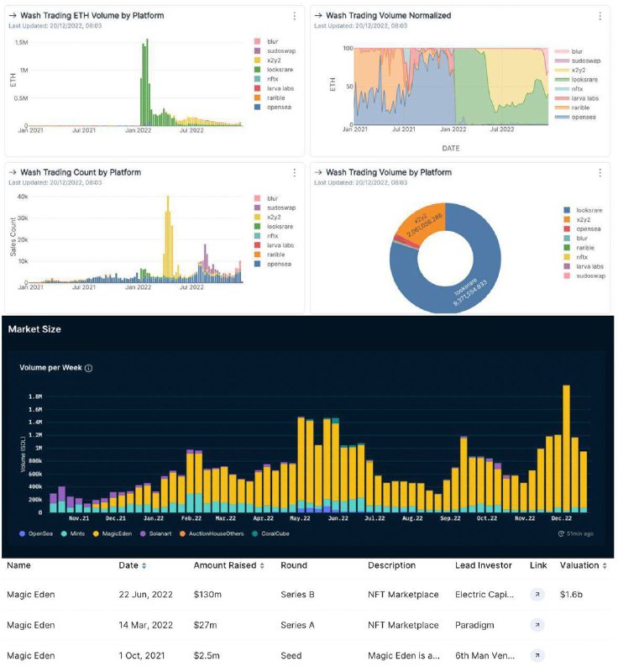Click the Wash Trading Count by Platform title
Image resolution: width=618 pixels, height=672 pixels.
click(81, 172)
